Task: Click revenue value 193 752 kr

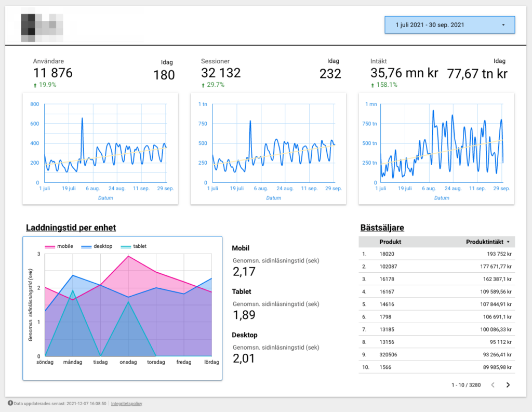Action: (x=499, y=254)
